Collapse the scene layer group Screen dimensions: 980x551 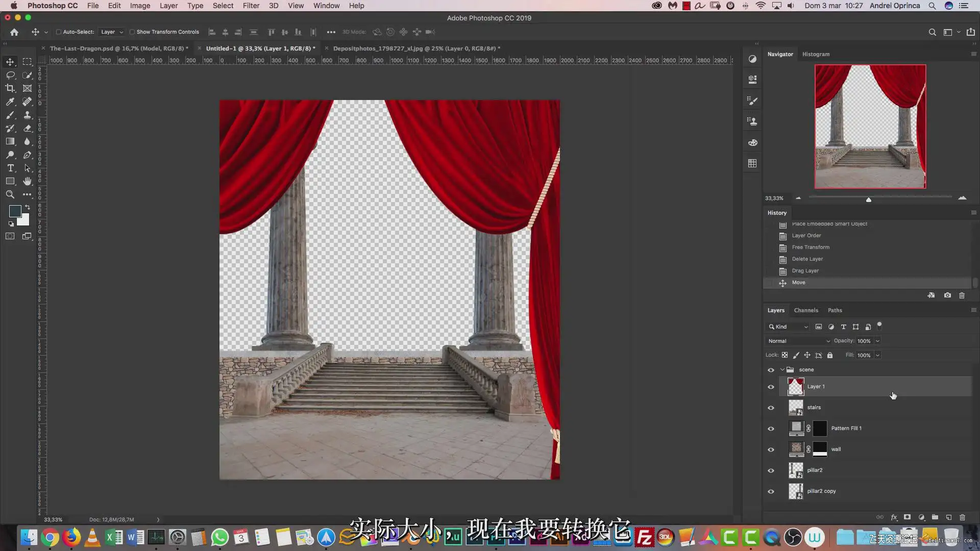coord(782,370)
